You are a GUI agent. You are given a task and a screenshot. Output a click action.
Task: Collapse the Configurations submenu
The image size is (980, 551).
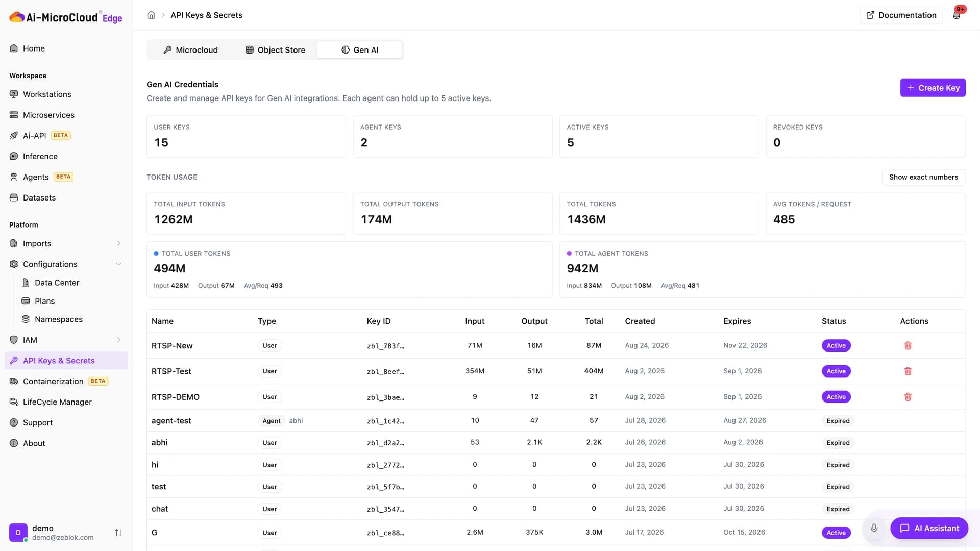point(118,264)
